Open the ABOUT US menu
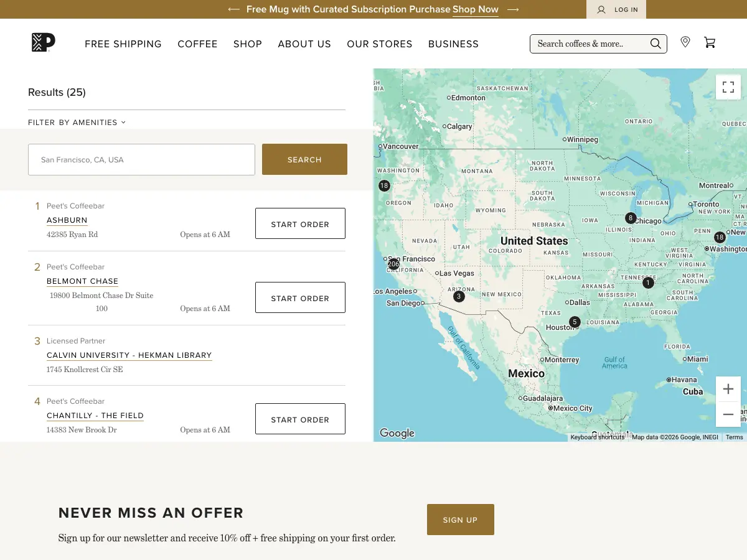Image resolution: width=747 pixels, height=560 pixels. coord(304,44)
